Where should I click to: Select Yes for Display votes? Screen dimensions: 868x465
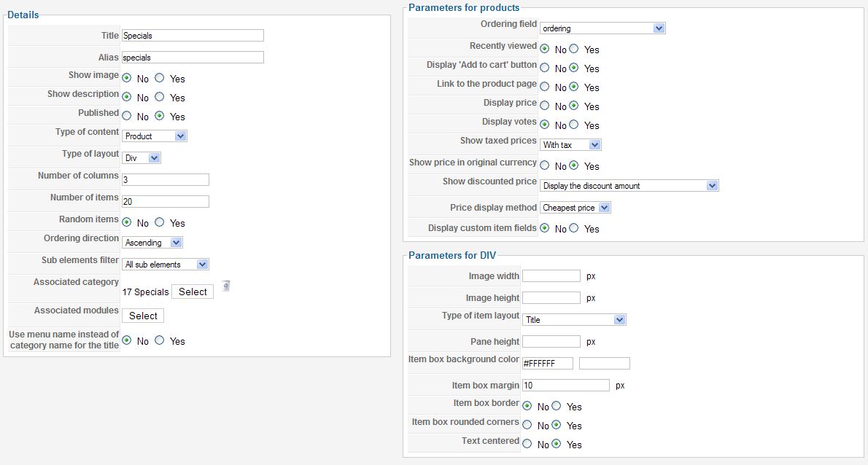tap(574, 125)
